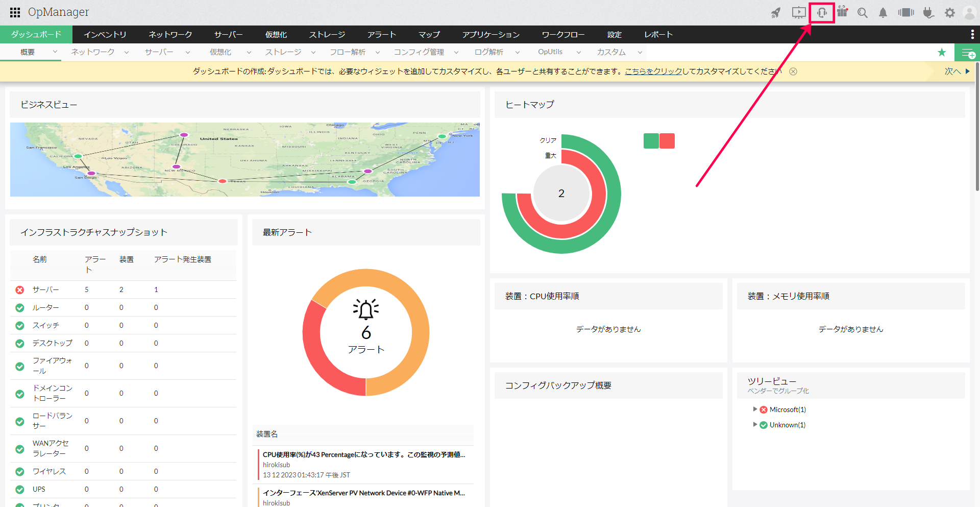Image resolution: width=980 pixels, height=507 pixels.
Task: Switch to the インベントリ menu tab
Action: pyautogui.click(x=105, y=34)
